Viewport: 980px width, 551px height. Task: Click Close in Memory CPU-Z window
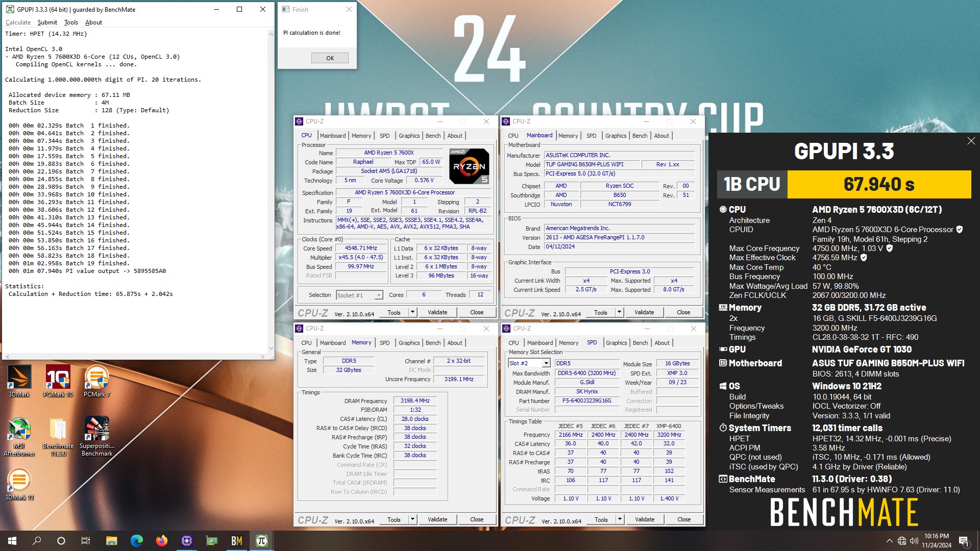[477, 519]
